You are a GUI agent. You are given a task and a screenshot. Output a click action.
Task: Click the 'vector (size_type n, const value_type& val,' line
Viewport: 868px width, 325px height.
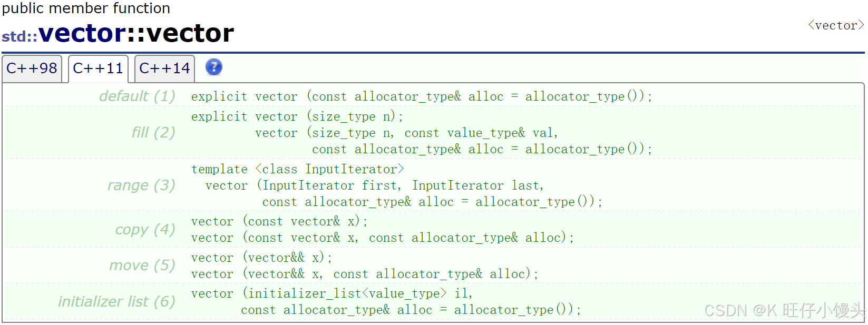tap(406, 133)
